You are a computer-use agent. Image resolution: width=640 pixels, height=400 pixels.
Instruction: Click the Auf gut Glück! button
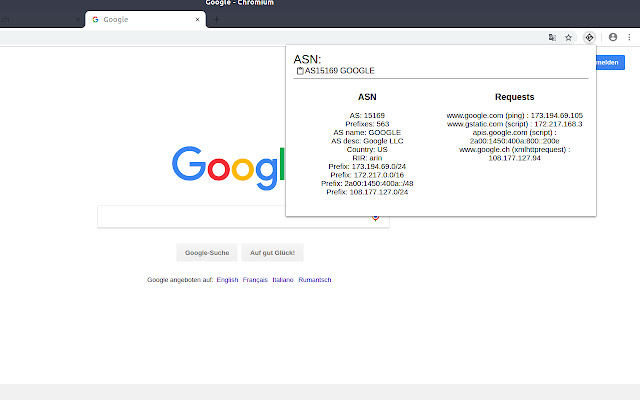pos(272,253)
